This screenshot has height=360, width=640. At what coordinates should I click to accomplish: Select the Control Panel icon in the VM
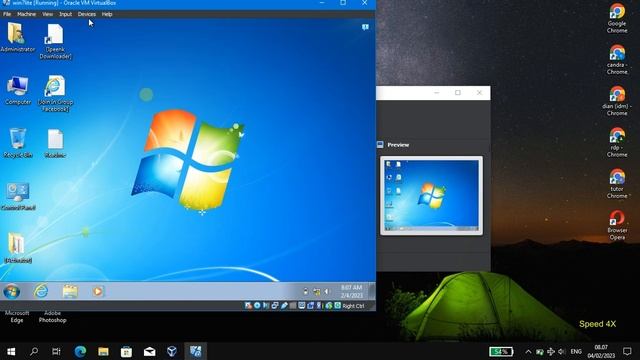[18, 196]
